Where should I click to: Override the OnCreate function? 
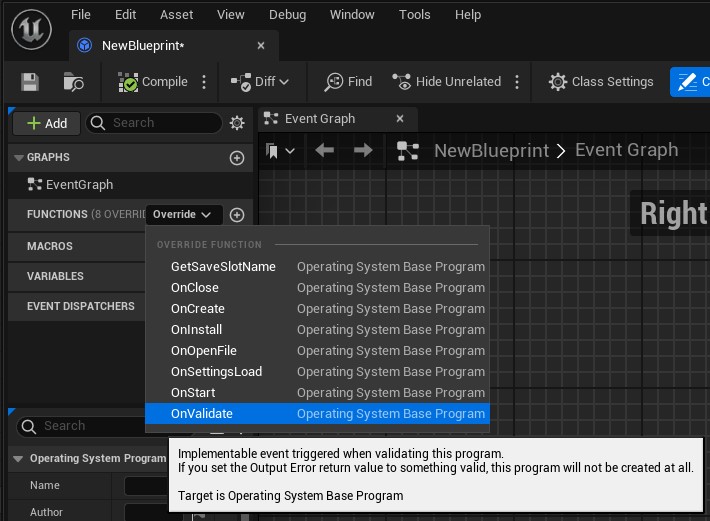point(317,309)
